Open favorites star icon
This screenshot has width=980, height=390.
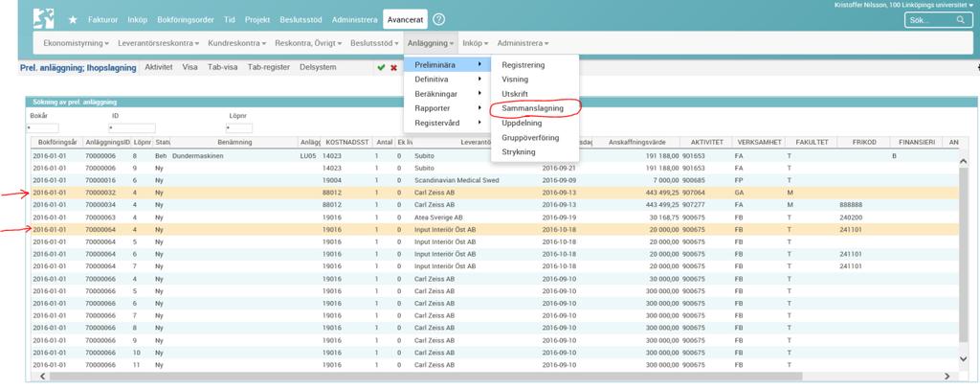point(73,19)
